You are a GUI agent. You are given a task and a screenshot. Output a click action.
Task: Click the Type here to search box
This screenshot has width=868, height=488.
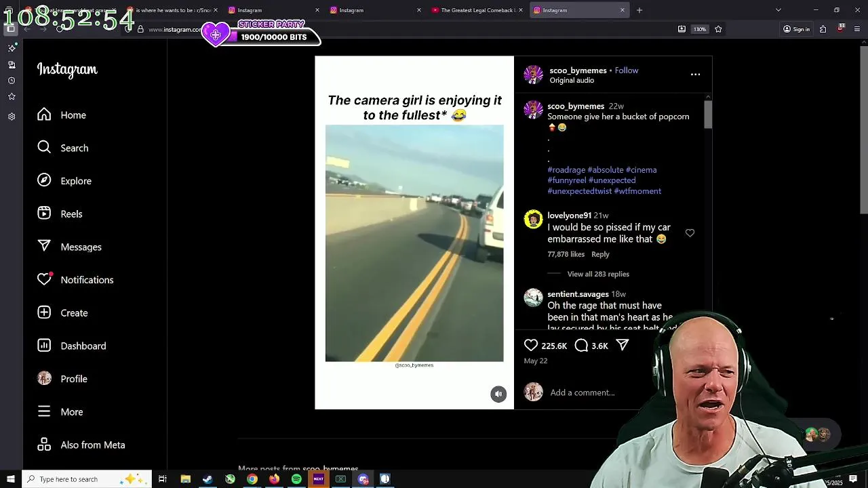(86, 479)
